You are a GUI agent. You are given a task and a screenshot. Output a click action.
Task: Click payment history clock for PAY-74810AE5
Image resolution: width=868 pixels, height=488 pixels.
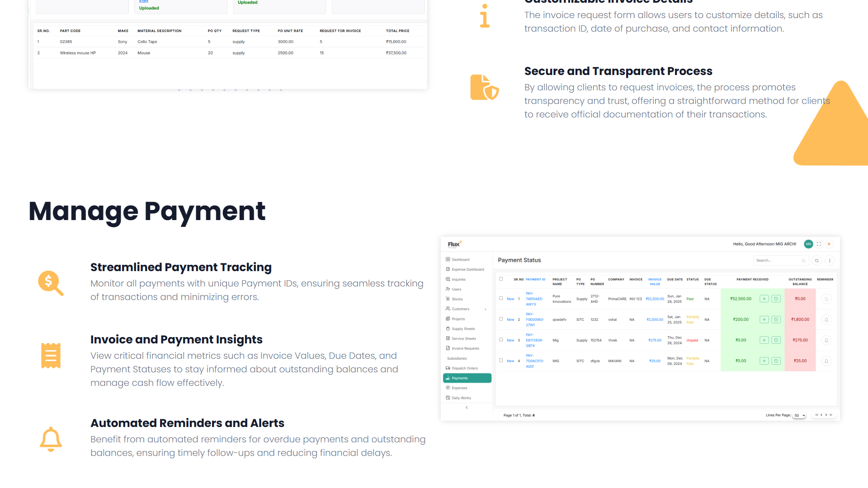(776, 299)
